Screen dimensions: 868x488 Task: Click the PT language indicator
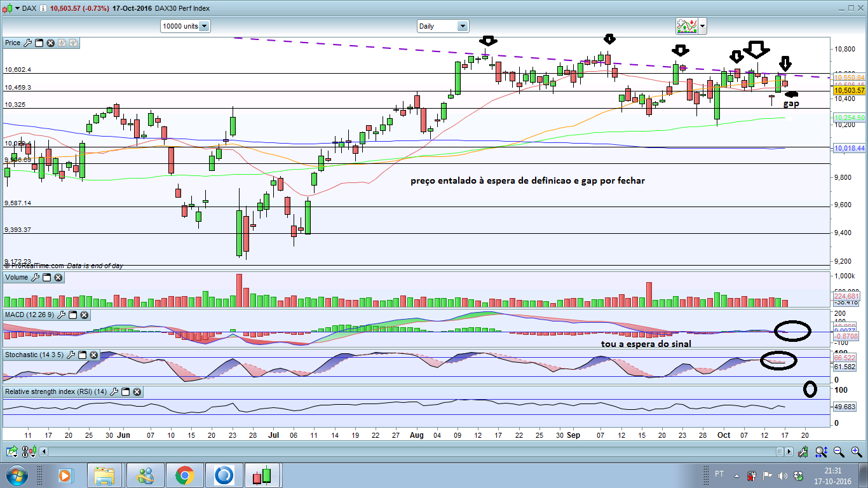point(719,474)
